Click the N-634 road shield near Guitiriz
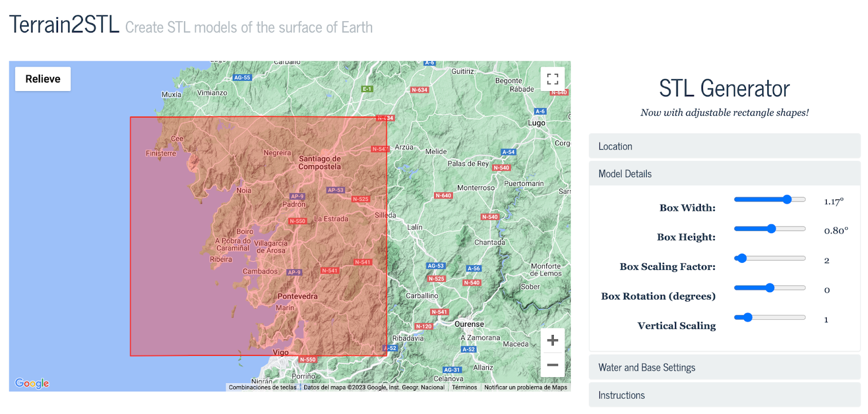This screenshot has width=868, height=414. click(419, 90)
